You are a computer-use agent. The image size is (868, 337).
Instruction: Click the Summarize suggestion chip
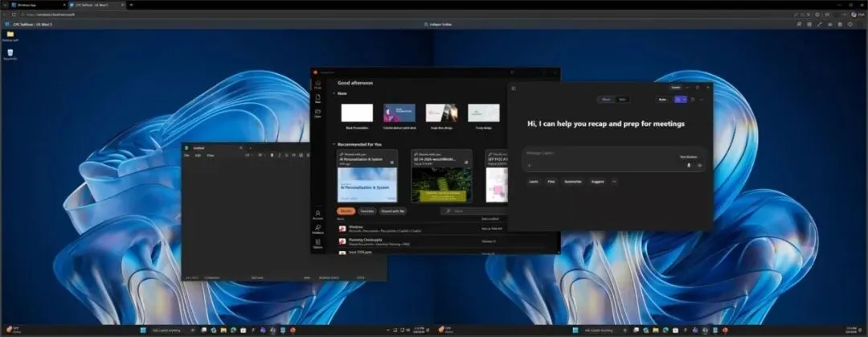573,181
